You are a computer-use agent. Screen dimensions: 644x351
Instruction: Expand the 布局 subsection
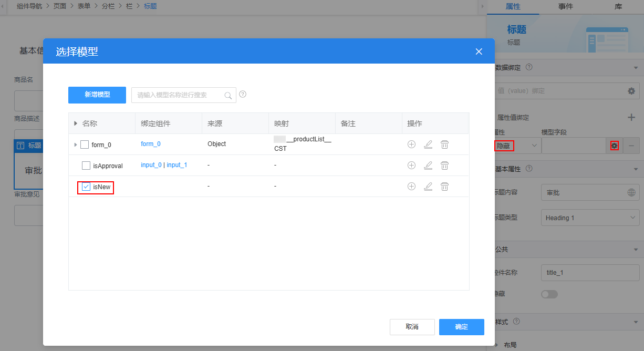[496, 345]
